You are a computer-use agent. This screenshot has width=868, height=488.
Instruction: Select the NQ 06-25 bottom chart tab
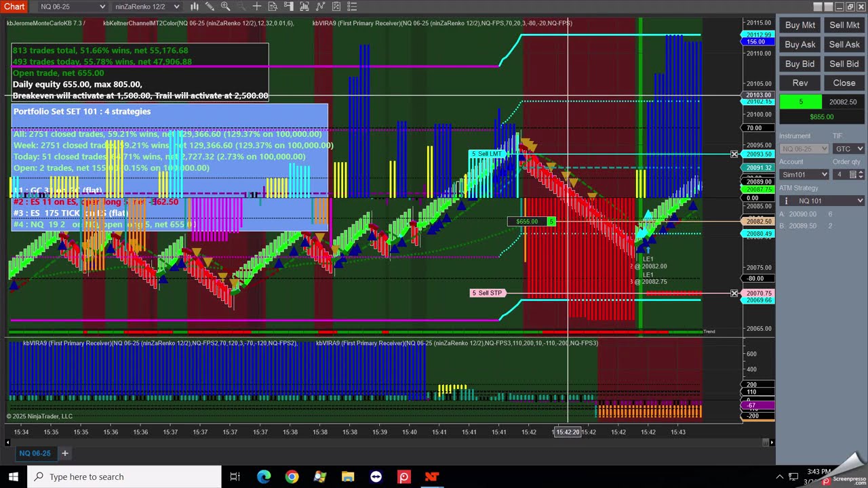pyautogui.click(x=35, y=453)
